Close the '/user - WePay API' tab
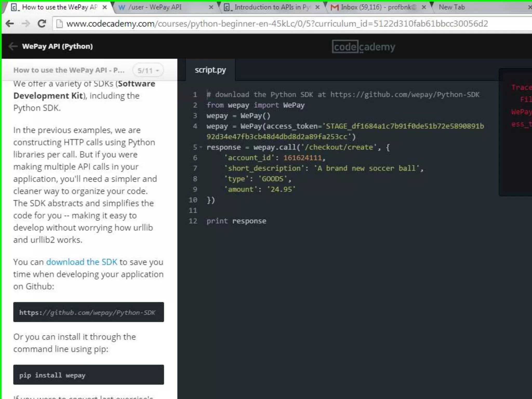The height and width of the screenshot is (399, 532). click(x=211, y=7)
